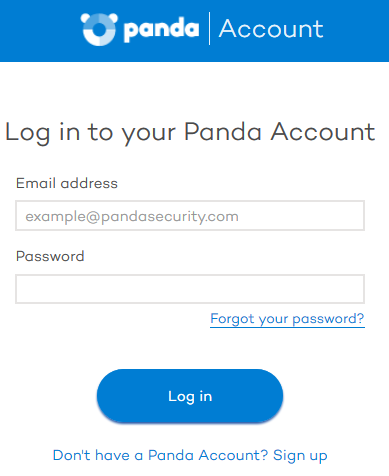
Task: Click empty blue banner area left of logo
Action: (38, 30)
